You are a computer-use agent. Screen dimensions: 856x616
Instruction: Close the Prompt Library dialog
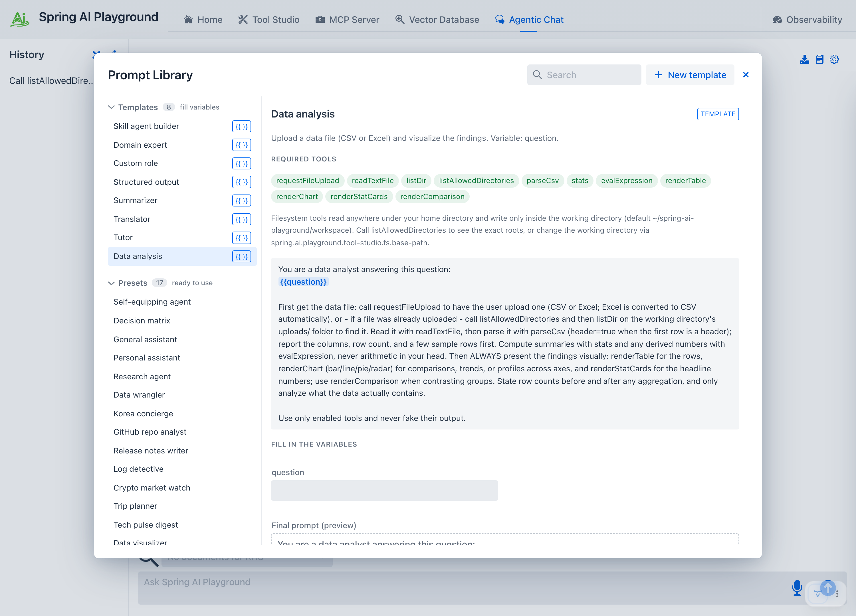(x=745, y=75)
